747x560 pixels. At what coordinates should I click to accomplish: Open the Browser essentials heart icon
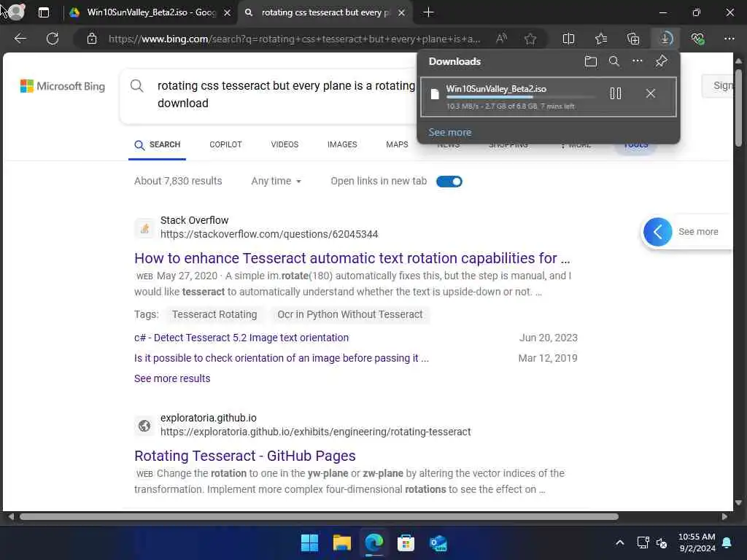coord(697,39)
